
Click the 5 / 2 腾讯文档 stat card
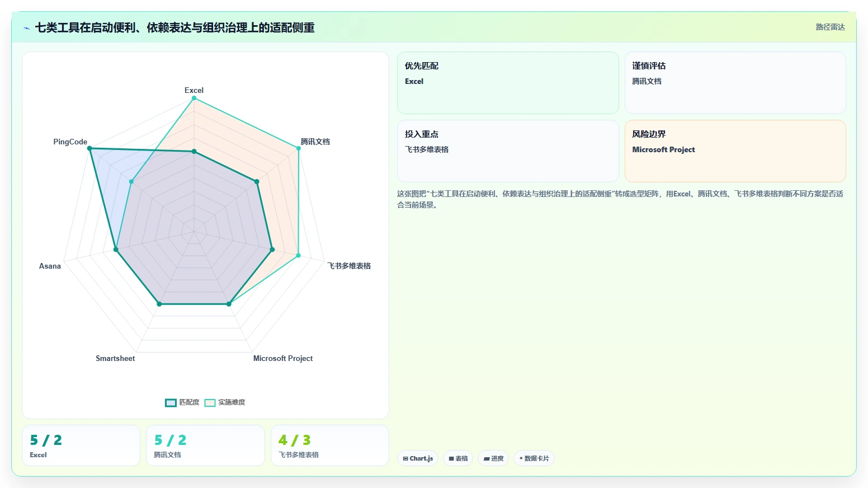pos(205,445)
